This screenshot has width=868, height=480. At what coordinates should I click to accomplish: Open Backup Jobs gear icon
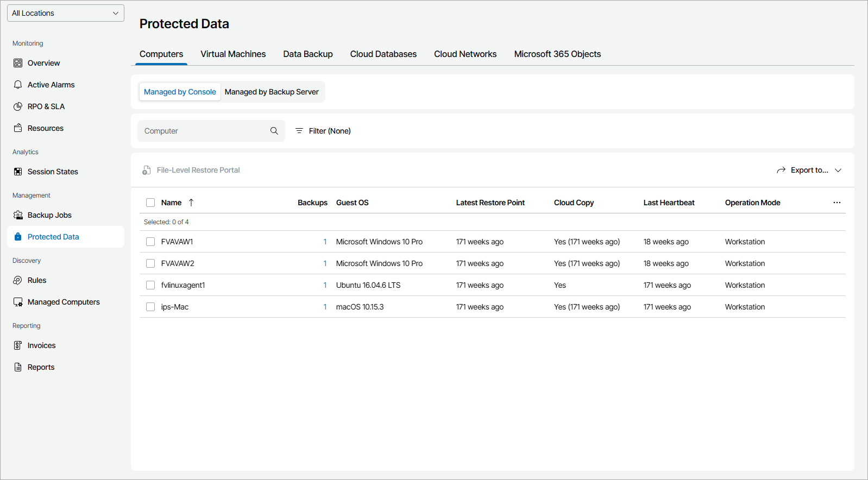(x=18, y=215)
